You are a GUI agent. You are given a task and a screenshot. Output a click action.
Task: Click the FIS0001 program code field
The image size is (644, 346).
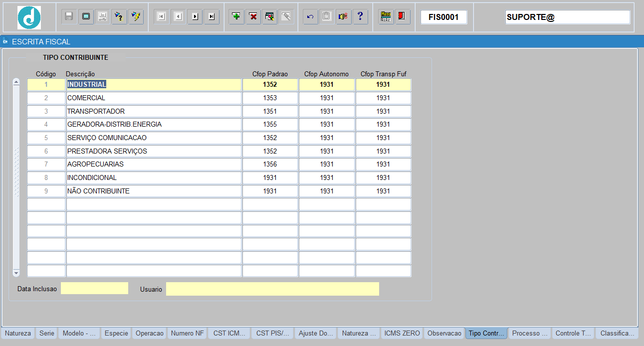[443, 17]
